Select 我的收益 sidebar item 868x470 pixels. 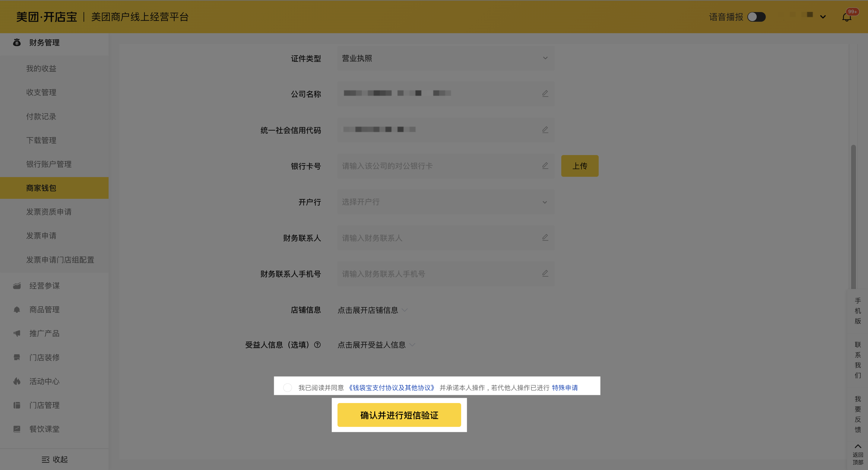click(41, 68)
